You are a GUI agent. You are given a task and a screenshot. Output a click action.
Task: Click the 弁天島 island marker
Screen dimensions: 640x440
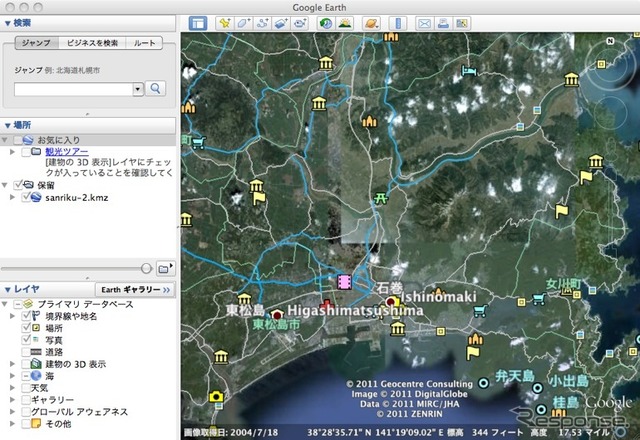[x=484, y=383]
